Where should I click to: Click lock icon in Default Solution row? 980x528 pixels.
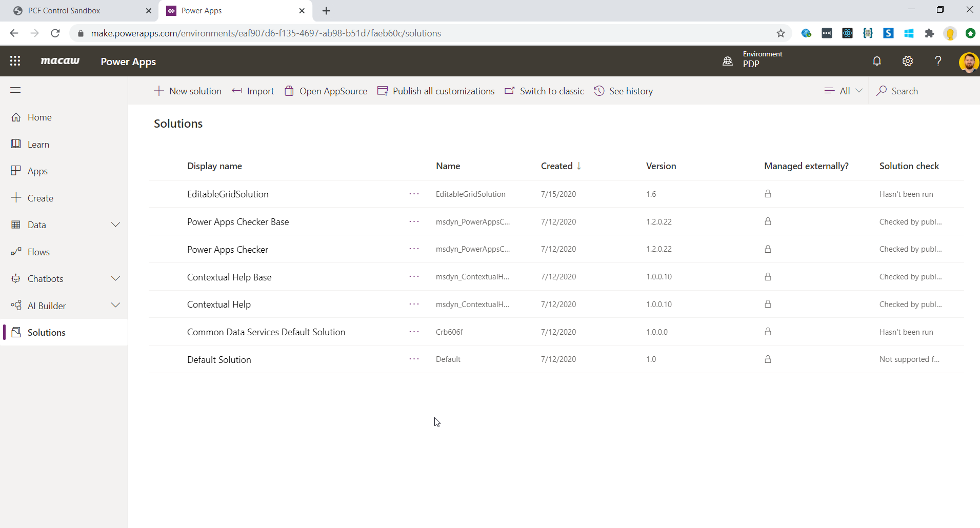point(768,359)
